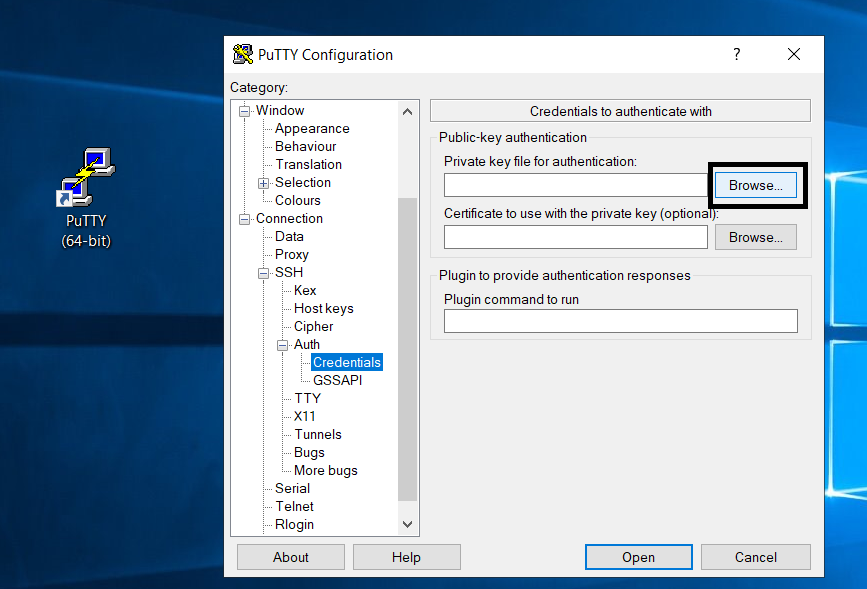The height and width of the screenshot is (589, 867).
Task: Click the category tree scroll down arrow
Action: click(408, 524)
